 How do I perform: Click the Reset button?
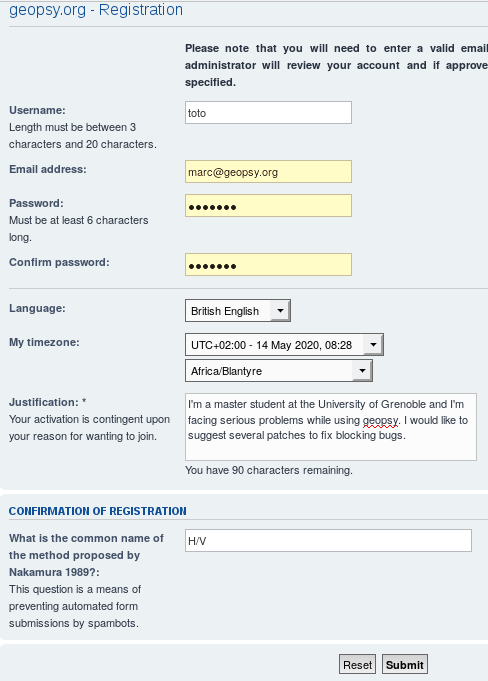click(x=357, y=664)
